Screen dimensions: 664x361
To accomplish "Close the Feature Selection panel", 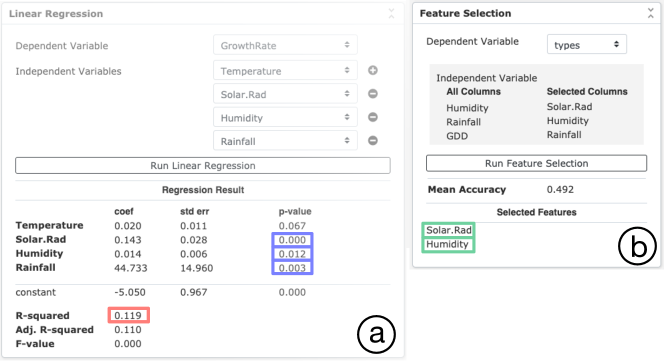I will [x=650, y=13].
